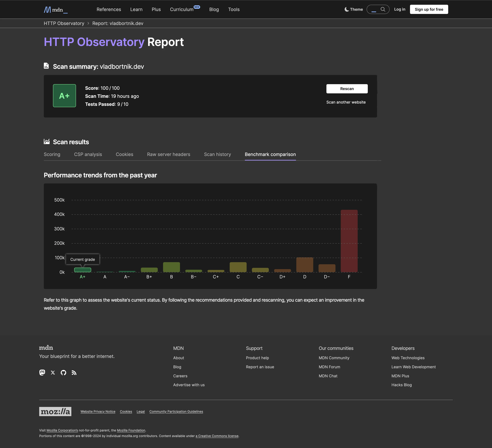The image size is (492, 448).
Task: Switch to the Scan history tab
Action: click(217, 154)
